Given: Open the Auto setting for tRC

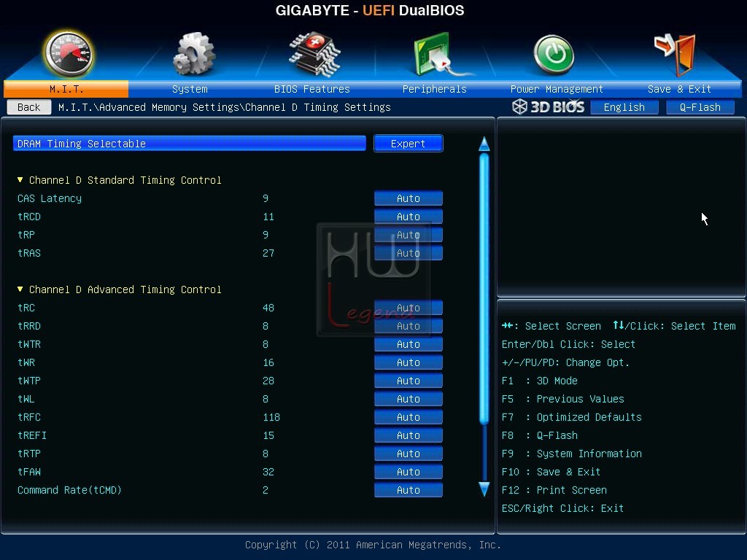Looking at the screenshot, I should tap(409, 308).
